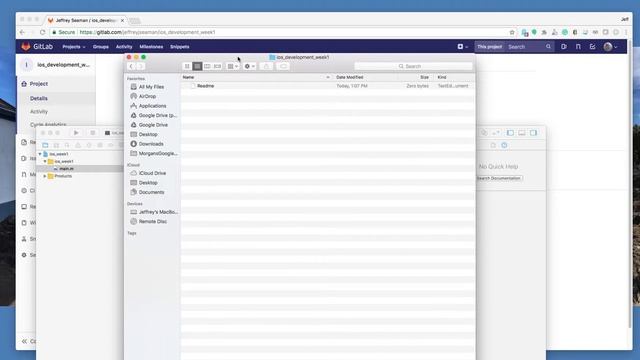Switch Finder to list view
Viewport: 640px width, 360px height.
click(x=197, y=66)
